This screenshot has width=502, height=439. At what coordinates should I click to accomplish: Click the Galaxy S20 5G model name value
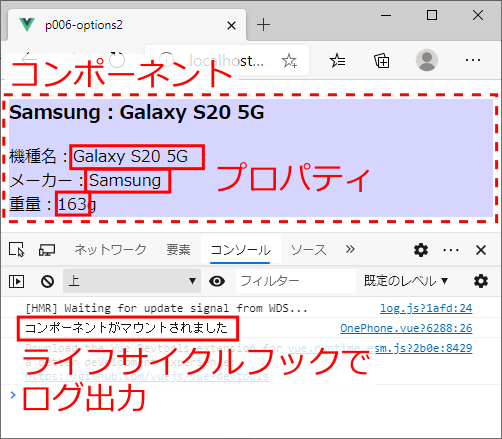pyautogui.click(x=130, y=156)
